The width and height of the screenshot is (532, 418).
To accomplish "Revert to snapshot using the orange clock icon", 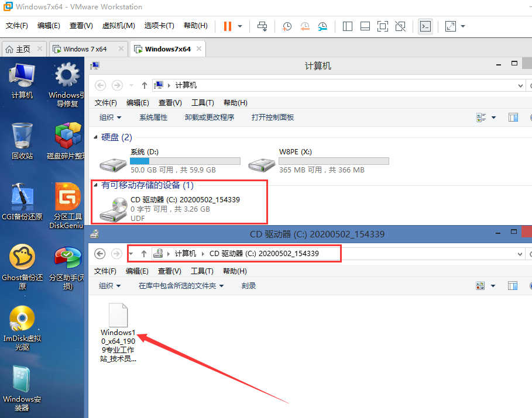I will point(305,26).
